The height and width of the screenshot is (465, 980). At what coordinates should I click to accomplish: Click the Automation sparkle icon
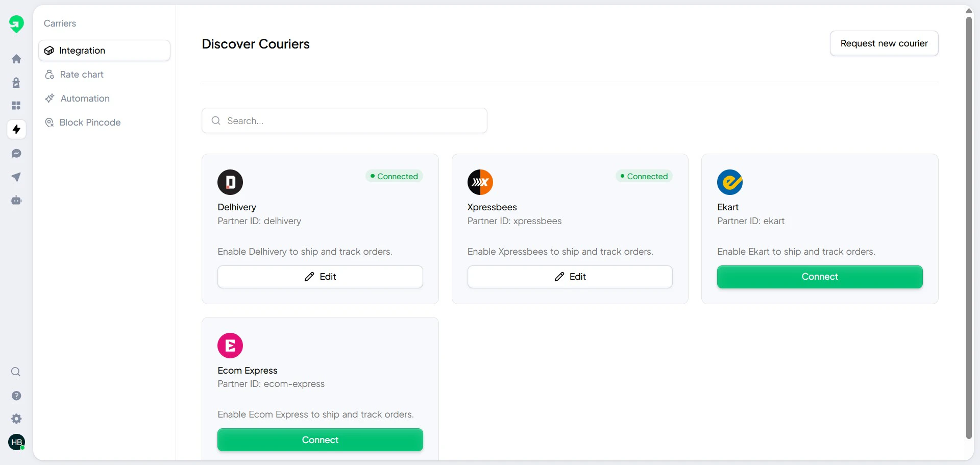50,99
